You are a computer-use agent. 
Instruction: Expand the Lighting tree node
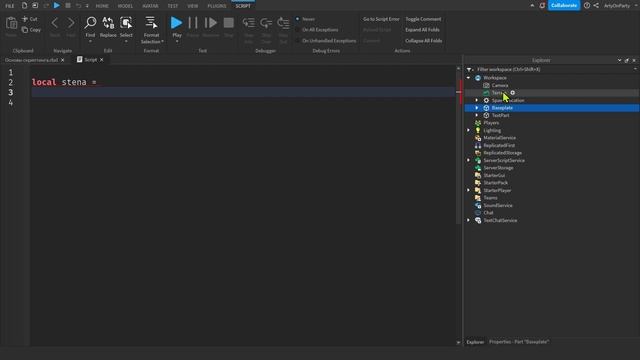click(469, 130)
